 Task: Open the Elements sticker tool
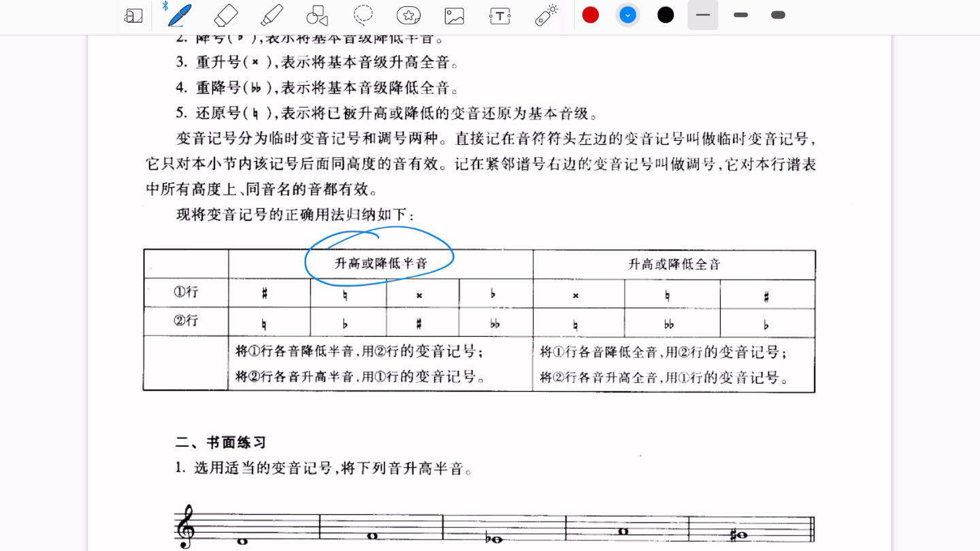pyautogui.click(x=408, y=15)
